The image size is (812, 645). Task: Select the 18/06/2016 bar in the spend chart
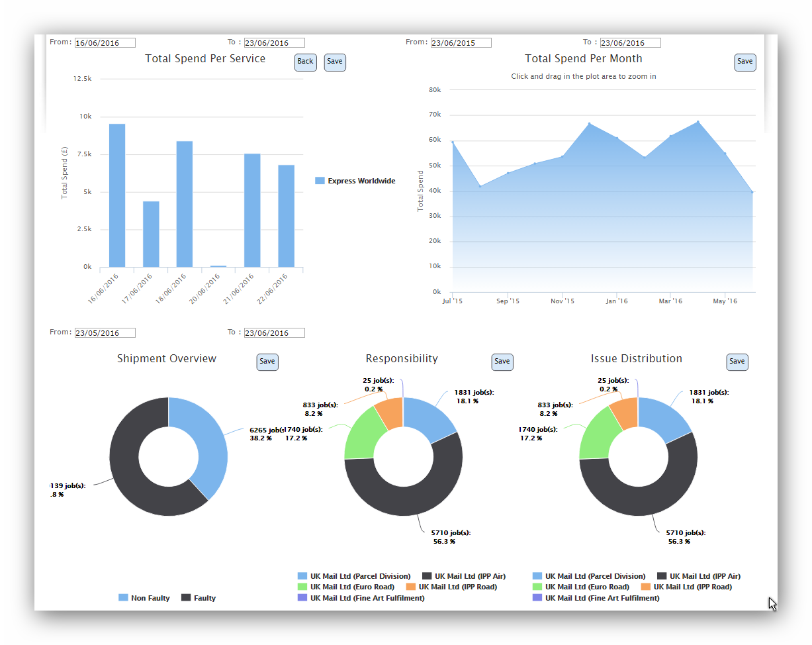(x=185, y=204)
